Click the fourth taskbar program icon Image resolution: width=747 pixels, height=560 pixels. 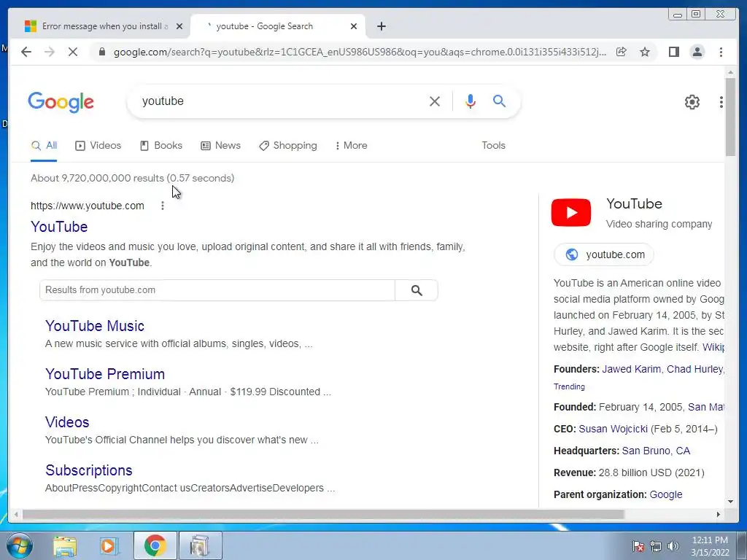pos(200,545)
